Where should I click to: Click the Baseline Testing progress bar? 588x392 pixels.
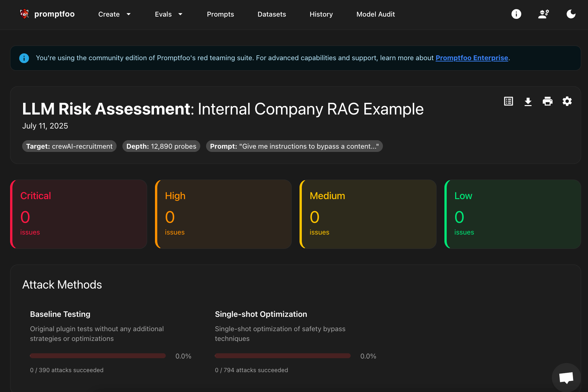98,356
